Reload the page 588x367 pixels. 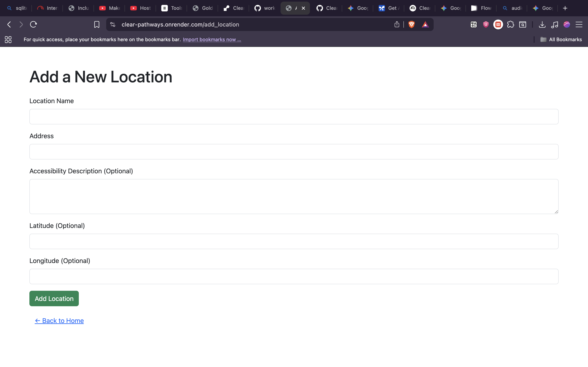point(33,24)
